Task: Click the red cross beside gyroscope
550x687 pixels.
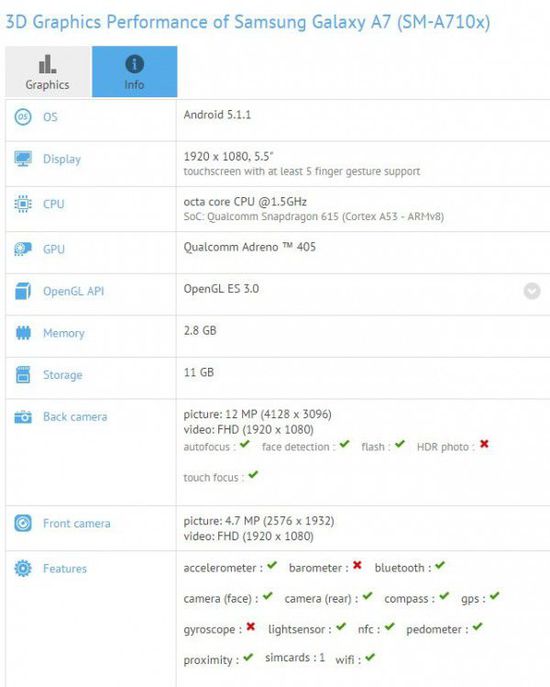Action: pos(251,627)
